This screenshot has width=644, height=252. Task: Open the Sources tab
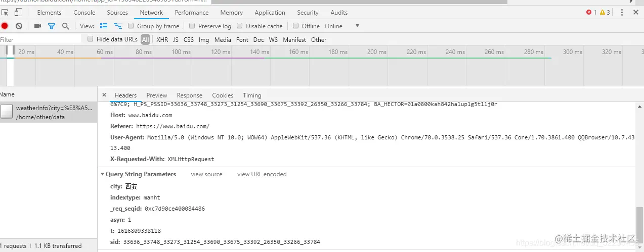point(117,13)
